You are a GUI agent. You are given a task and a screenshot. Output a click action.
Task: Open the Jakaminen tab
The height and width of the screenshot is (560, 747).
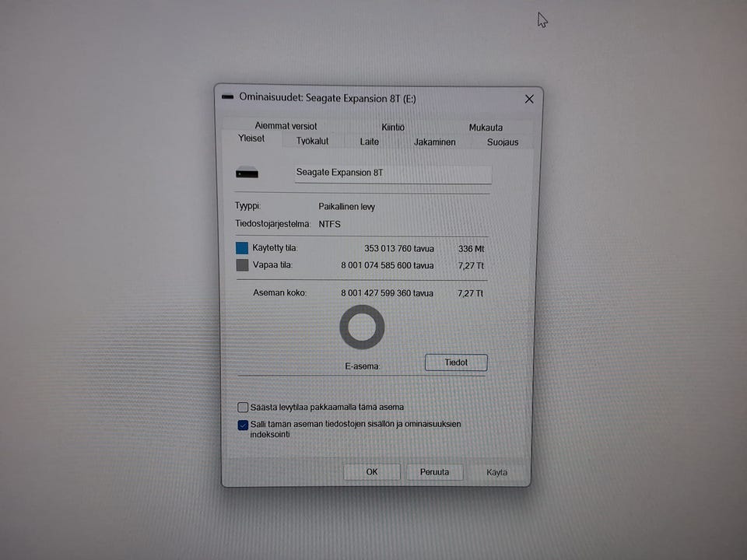434,142
